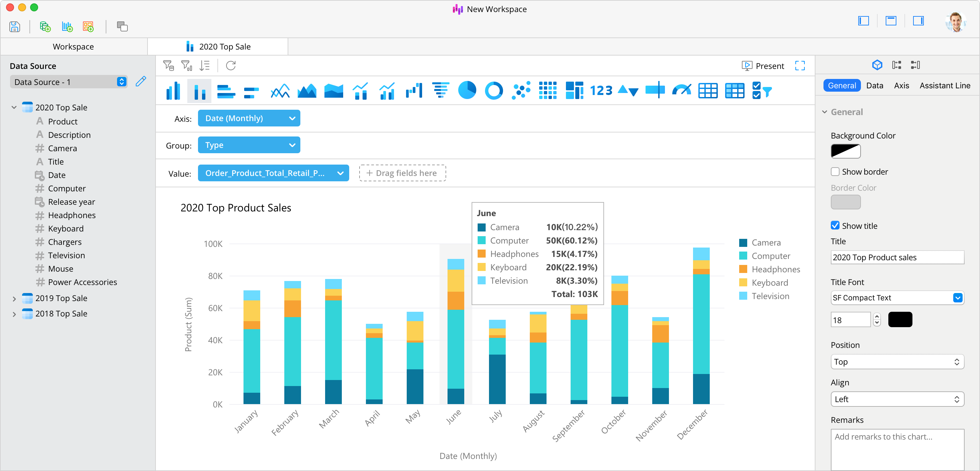The height and width of the screenshot is (471, 980).
Task: Switch to the Axis tab
Action: (x=901, y=85)
